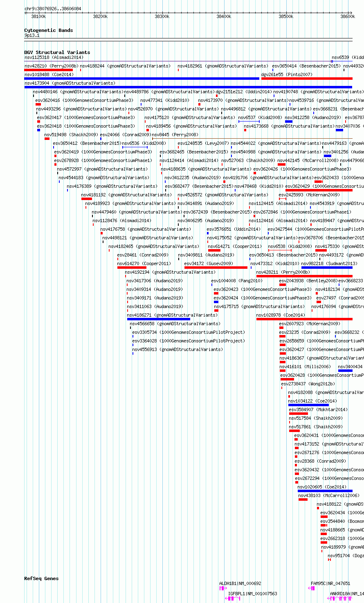The height and width of the screenshot is (603, 364).
Task: Click the long red esv34172 (Gusev2009) bar
Action: (x=216, y=268)
